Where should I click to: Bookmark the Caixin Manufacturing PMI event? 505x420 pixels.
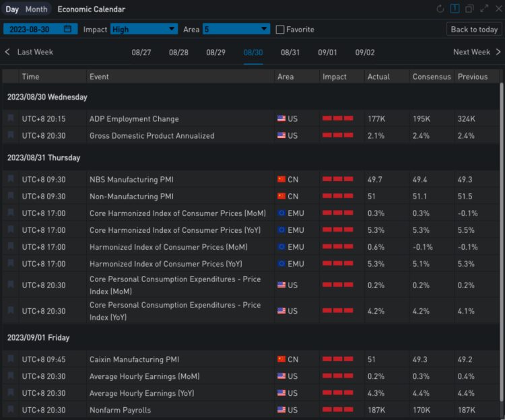click(11, 359)
